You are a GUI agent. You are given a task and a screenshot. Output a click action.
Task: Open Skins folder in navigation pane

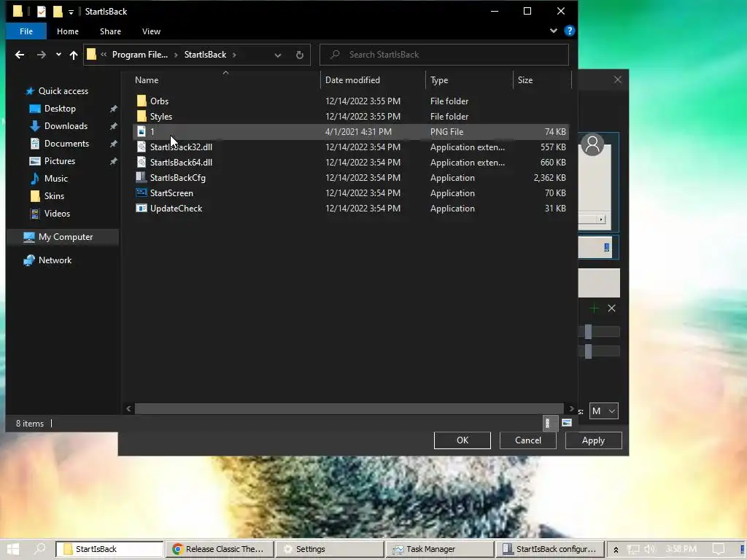[54, 196]
